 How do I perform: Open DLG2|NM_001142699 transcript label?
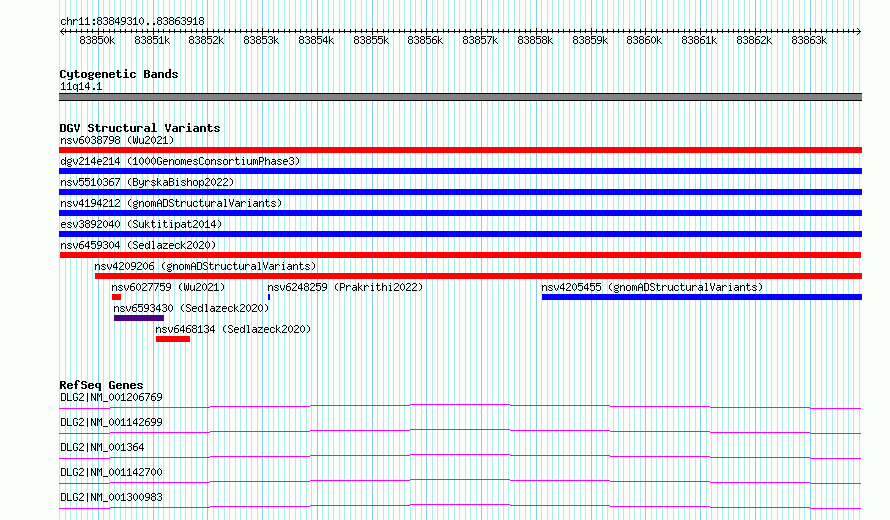pos(111,422)
